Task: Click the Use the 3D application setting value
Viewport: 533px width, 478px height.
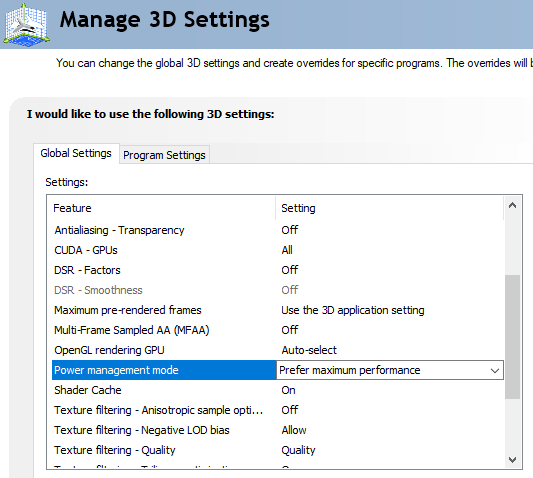Action: click(x=353, y=310)
